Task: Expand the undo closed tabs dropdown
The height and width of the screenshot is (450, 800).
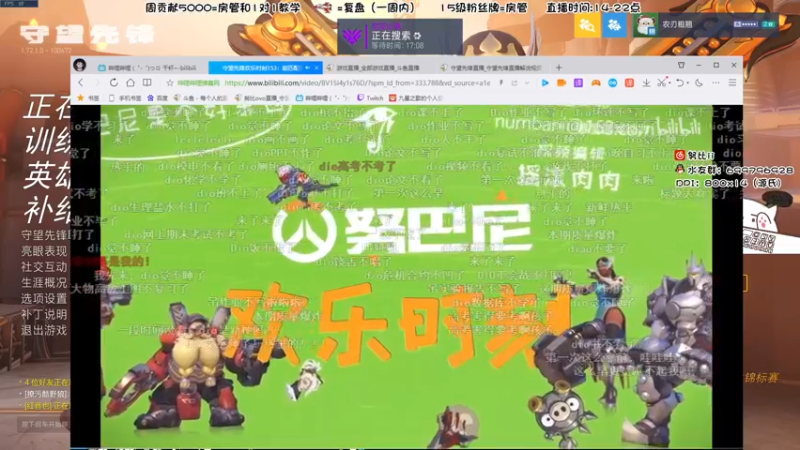Action: [687, 83]
